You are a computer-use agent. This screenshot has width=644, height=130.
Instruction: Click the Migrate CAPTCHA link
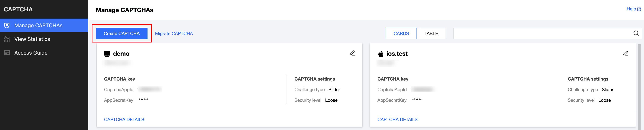tap(174, 33)
